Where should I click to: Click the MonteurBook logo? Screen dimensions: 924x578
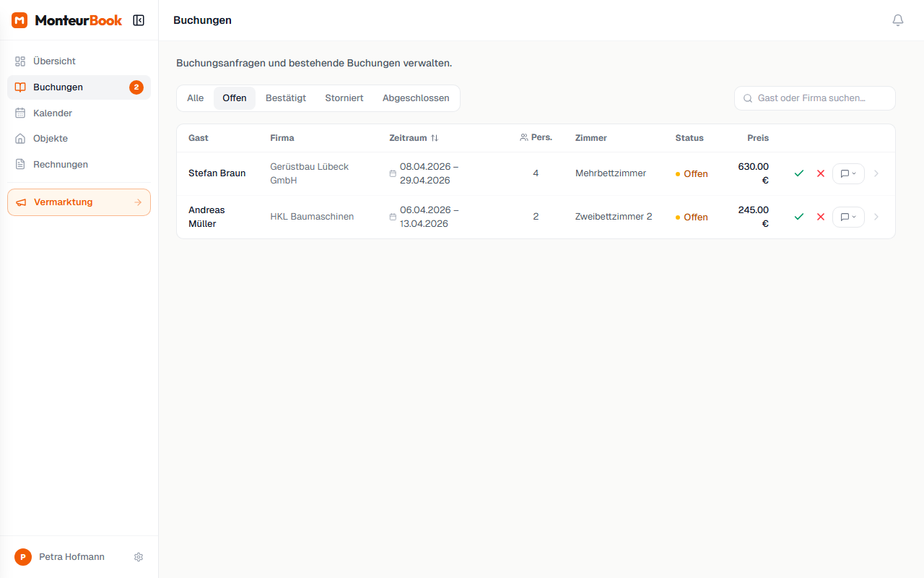coord(67,20)
